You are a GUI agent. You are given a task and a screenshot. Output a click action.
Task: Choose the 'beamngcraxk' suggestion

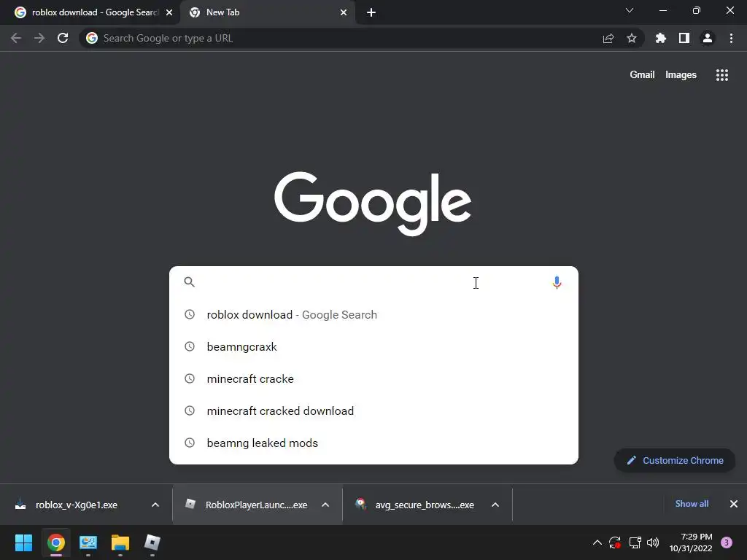pos(374,346)
